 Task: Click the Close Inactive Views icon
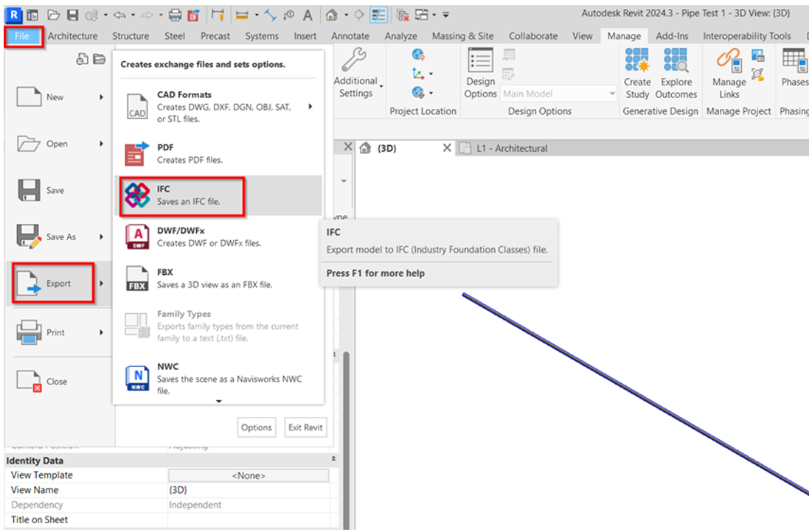pos(403,15)
